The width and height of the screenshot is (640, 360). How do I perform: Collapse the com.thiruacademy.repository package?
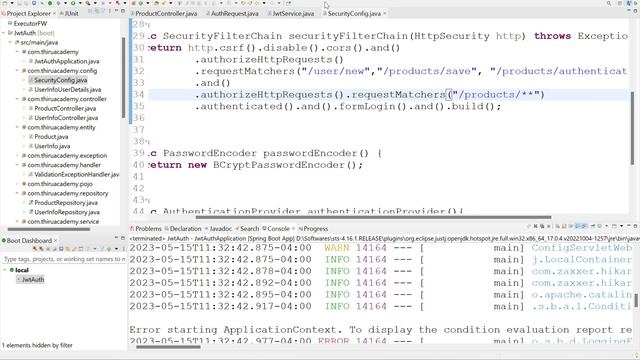[17, 193]
